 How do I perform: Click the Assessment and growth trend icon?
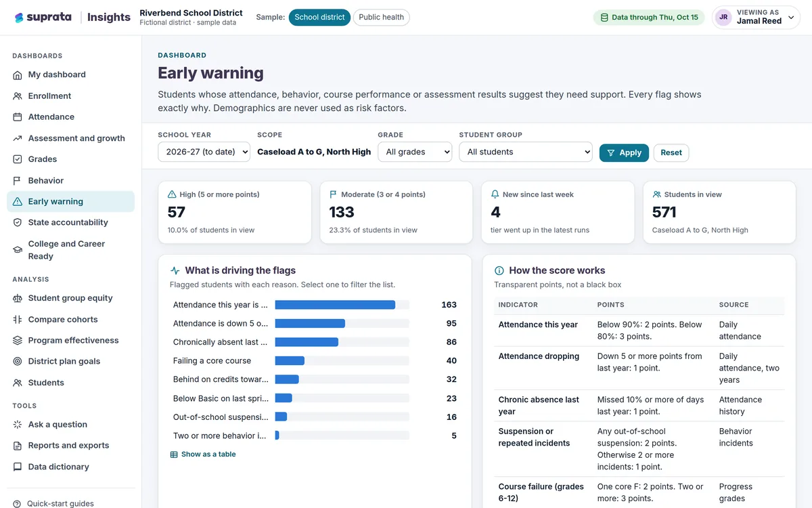18,138
